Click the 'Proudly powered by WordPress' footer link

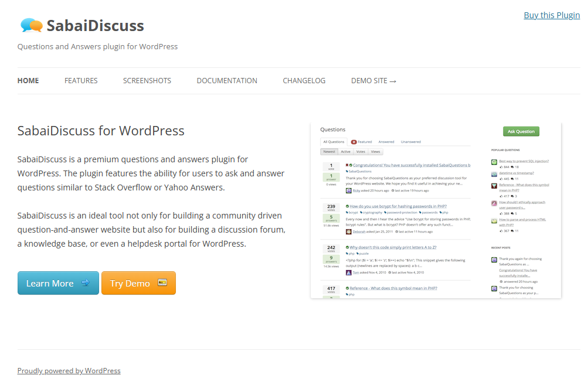click(x=69, y=371)
